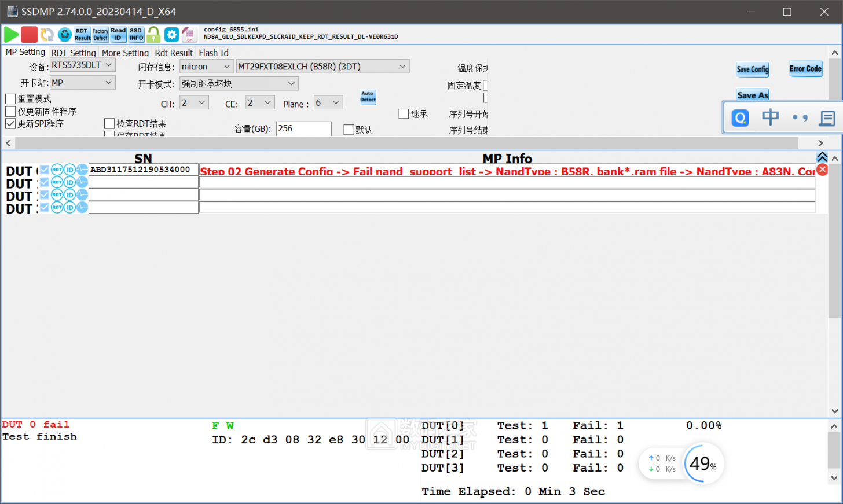Open settings with the blue gear icon
Image resolution: width=843 pixels, height=504 pixels.
click(x=171, y=35)
